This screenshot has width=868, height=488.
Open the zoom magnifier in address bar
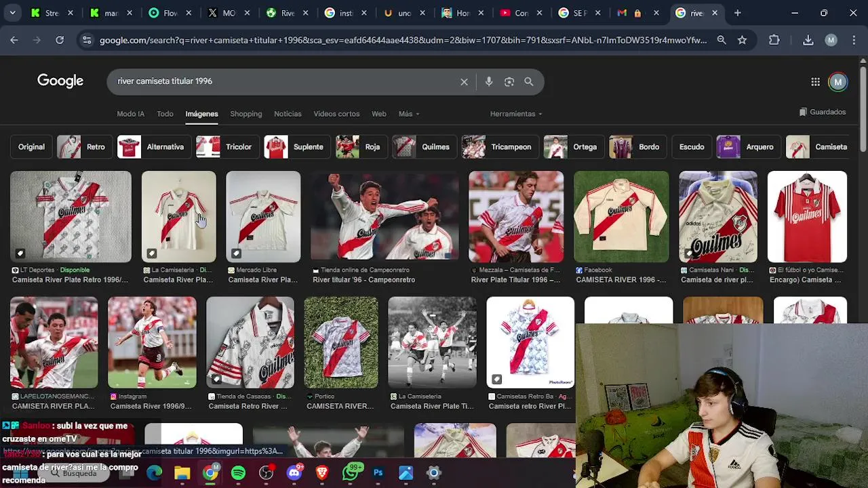tap(722, 41)
